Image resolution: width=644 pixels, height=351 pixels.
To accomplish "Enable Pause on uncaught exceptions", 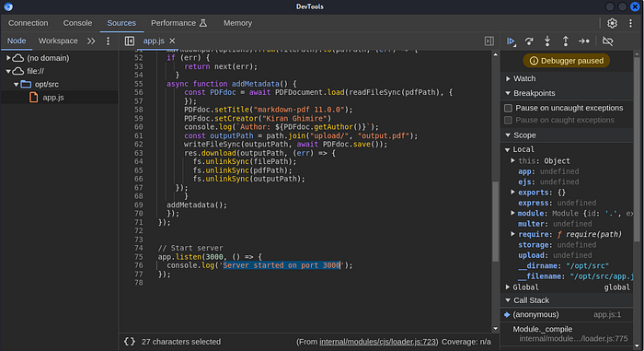I will point(508,108).
